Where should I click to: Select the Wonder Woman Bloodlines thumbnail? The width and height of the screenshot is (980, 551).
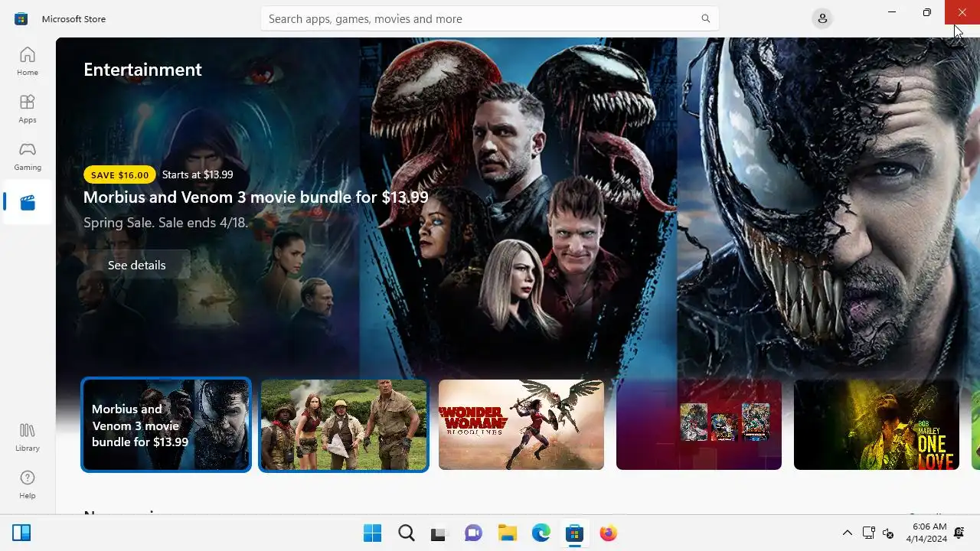pos(521,425)
